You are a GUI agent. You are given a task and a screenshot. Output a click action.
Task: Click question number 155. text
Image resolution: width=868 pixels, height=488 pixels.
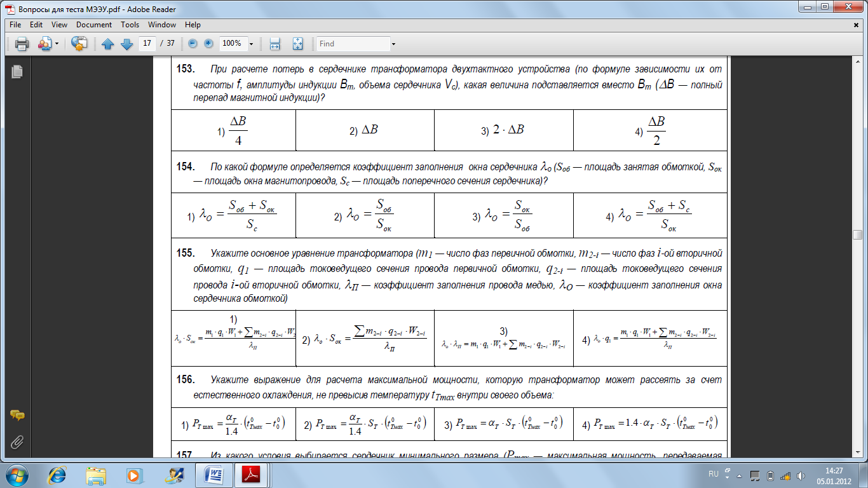(x=185, y=253)
